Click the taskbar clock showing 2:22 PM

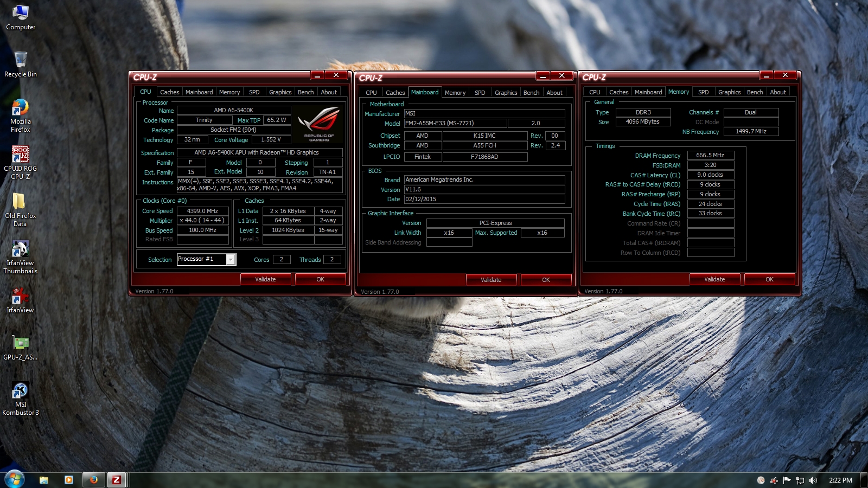pos(841,480)
